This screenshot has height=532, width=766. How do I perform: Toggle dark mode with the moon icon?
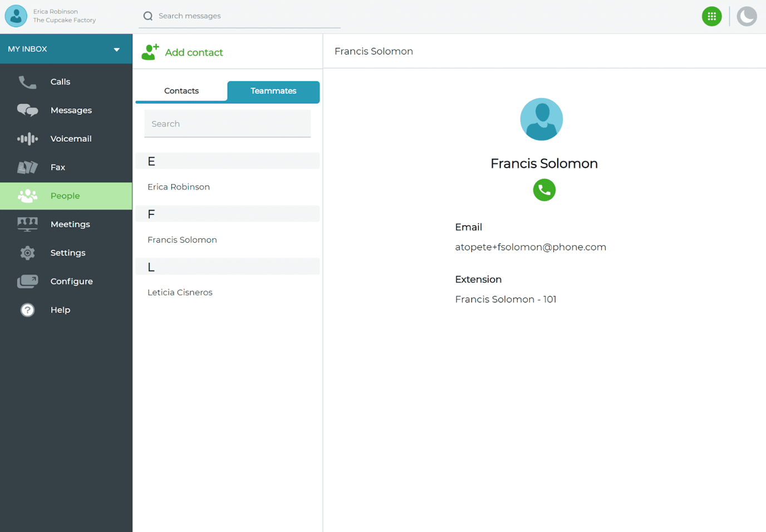tap(747, 16)
